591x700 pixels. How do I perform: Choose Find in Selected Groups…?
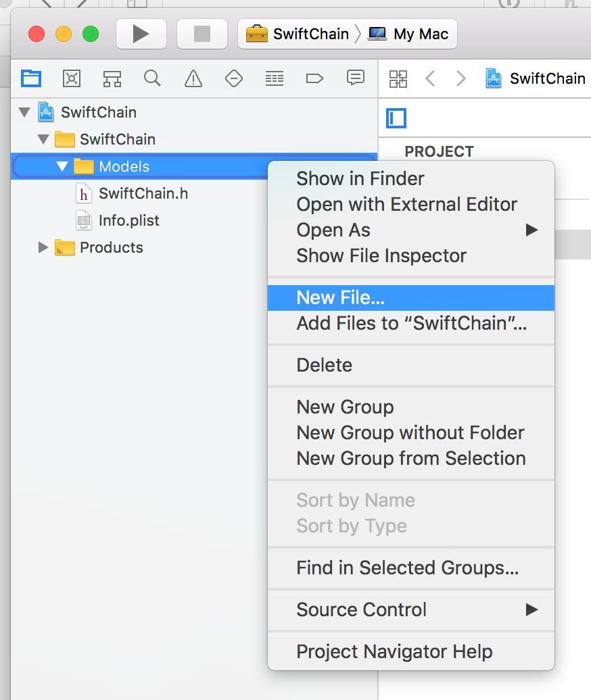pos(411,568)
